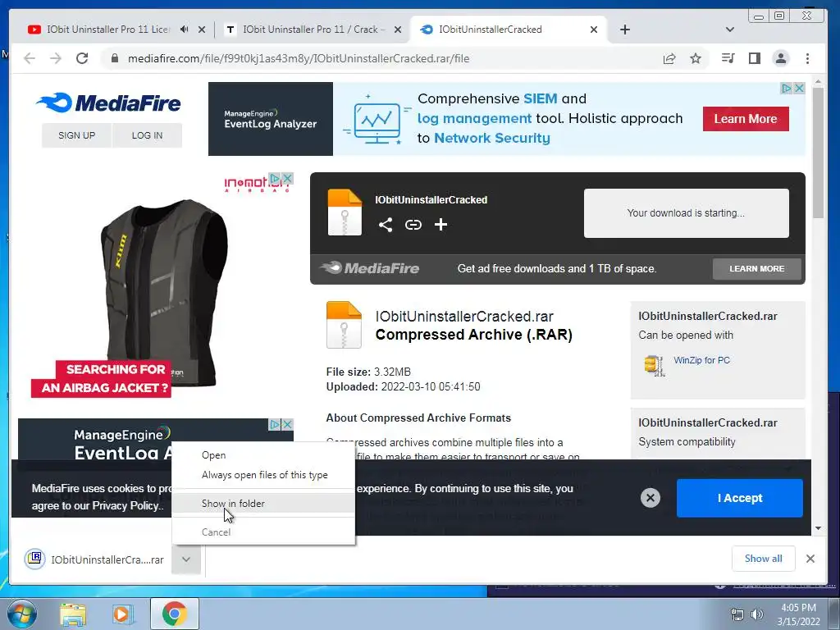The width and height of the screenshot is (840, 630).
Task: Click Show all downloads
Action: click(763, 559)
